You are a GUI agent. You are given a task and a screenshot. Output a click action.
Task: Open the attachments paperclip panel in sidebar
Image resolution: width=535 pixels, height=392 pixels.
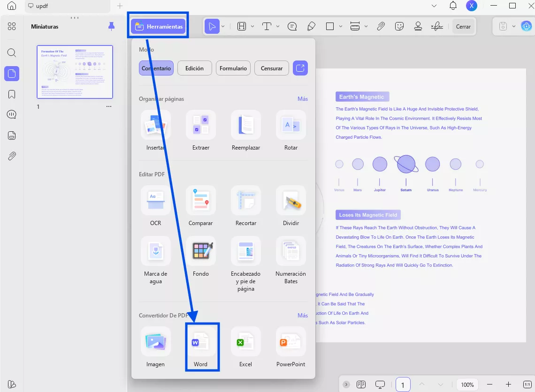[12, 156]
